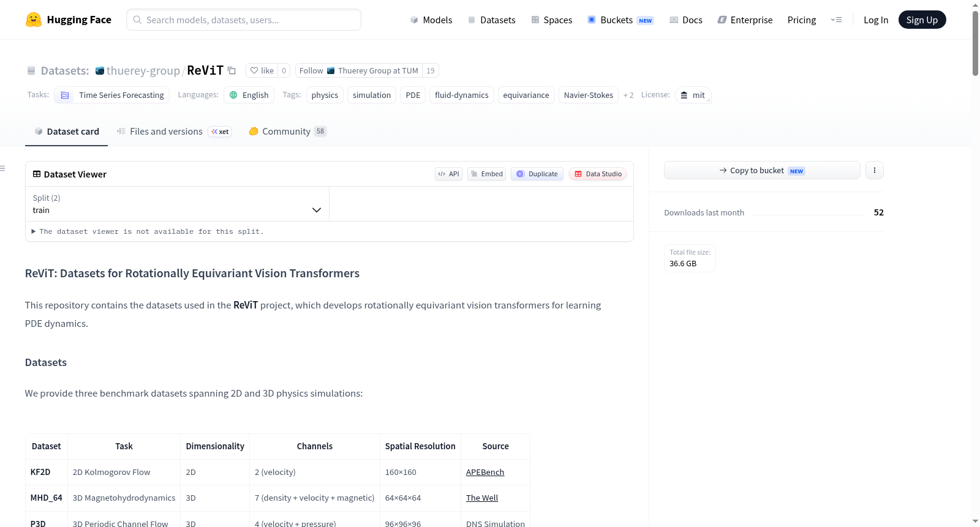This screenshot has width=980, height=527.
Task: Click the scrollbar down arrow
Action: [x=975, y=521]
